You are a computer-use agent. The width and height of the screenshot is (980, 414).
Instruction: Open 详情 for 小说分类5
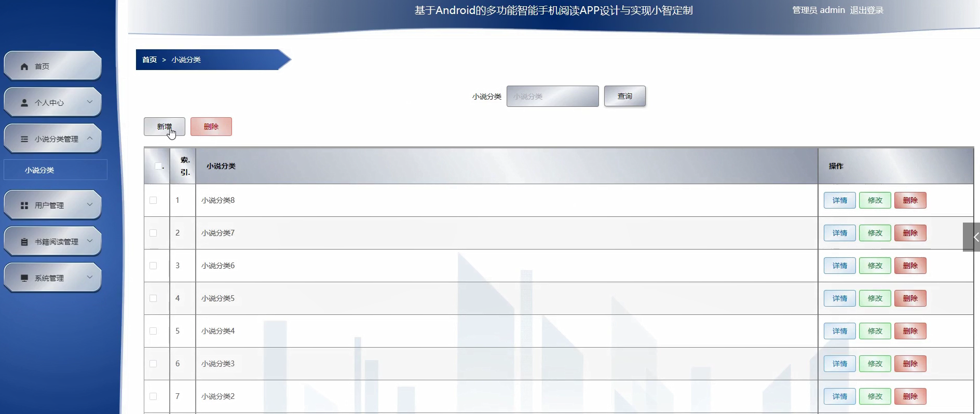[840, 298]
